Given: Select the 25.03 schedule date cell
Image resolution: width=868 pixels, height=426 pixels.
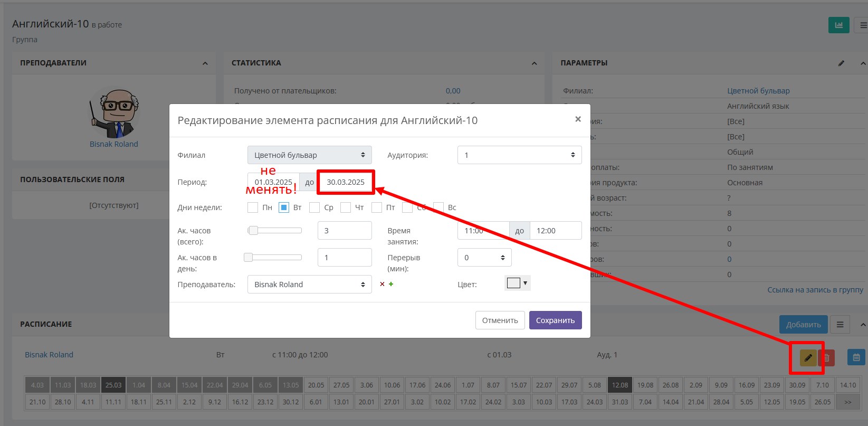Looking at the screenshot, I should pyautogui.click(x=113, y=385).
